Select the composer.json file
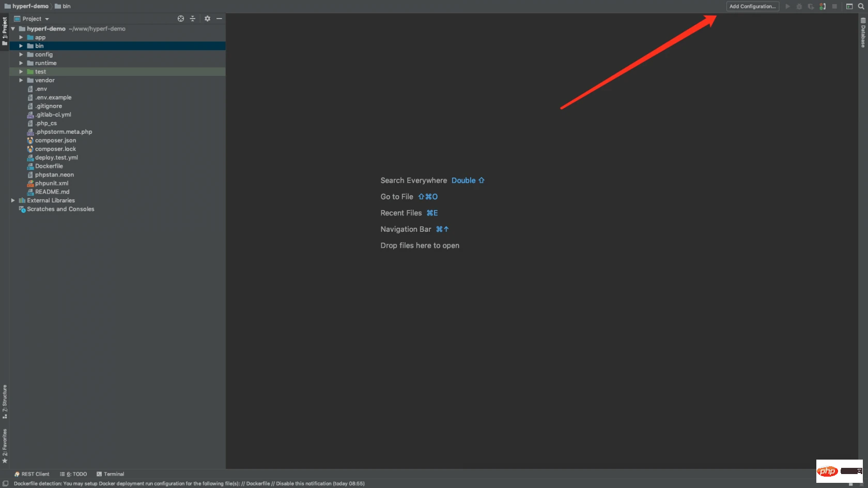The image size is (868, 488). 55,140
